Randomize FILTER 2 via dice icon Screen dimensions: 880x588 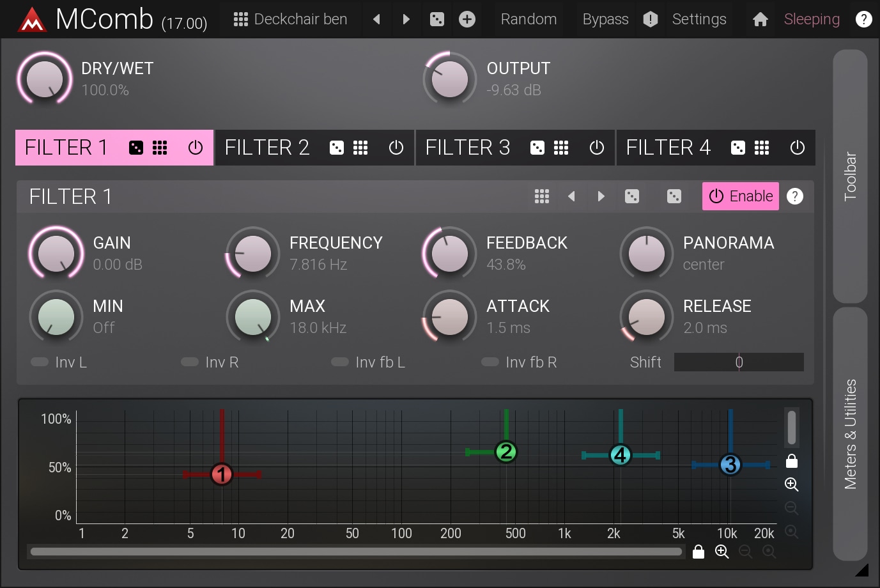(x=337, y=148)
